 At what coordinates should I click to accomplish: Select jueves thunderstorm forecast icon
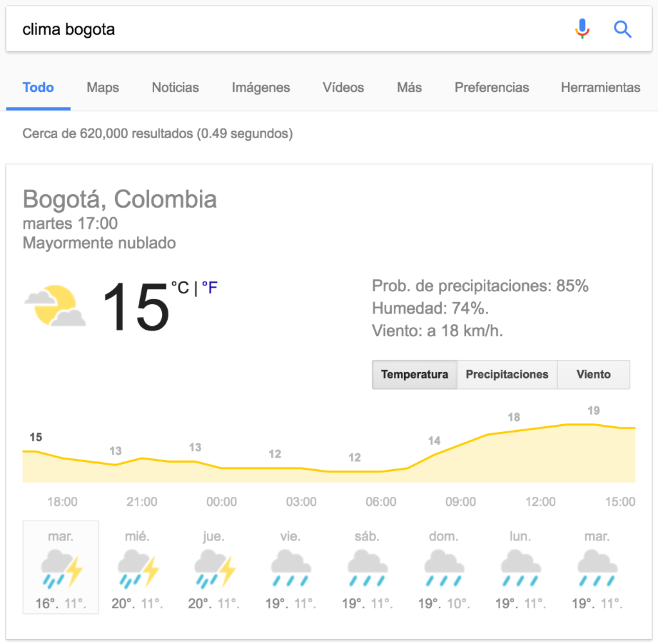tap(215, 568)
